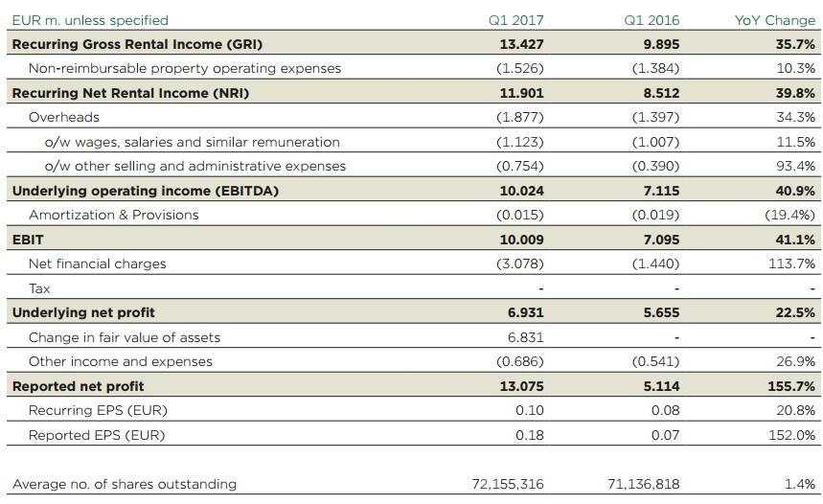Select the Net financial charges 113.7% change
This screenshot has height=504, width=823.
click(x=793, y=263)
